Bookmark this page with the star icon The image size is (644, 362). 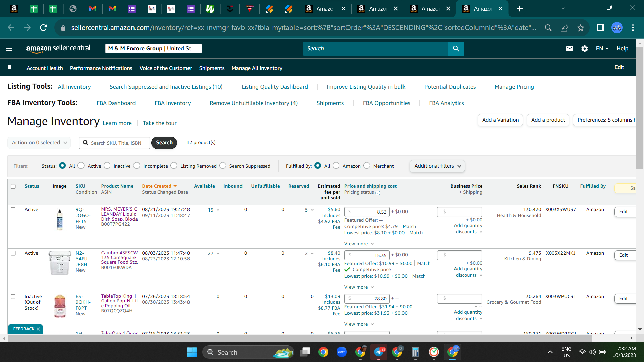point(581,28)
